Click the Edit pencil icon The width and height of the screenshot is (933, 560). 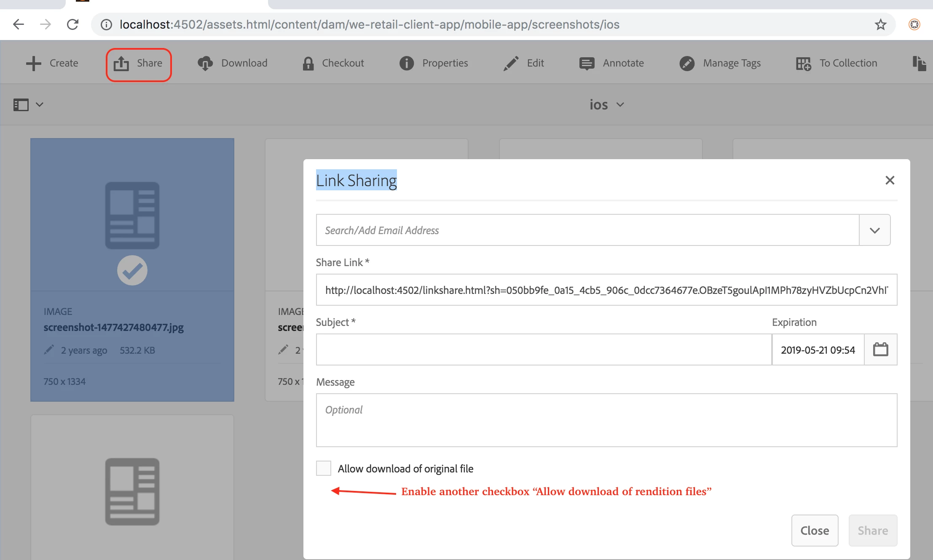pos(511,64)
